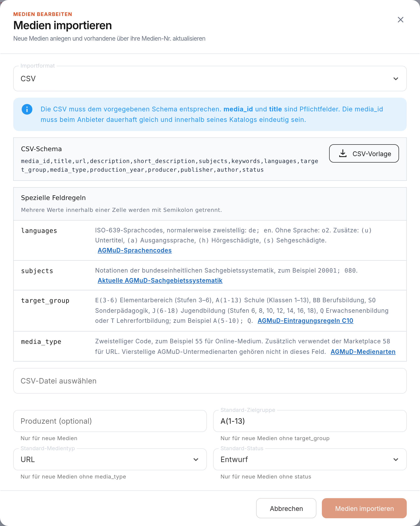420x526 pixels.
Task: Click 'Nur für neue Medien ohne status' hint
Action: click(x=266, y=476)
